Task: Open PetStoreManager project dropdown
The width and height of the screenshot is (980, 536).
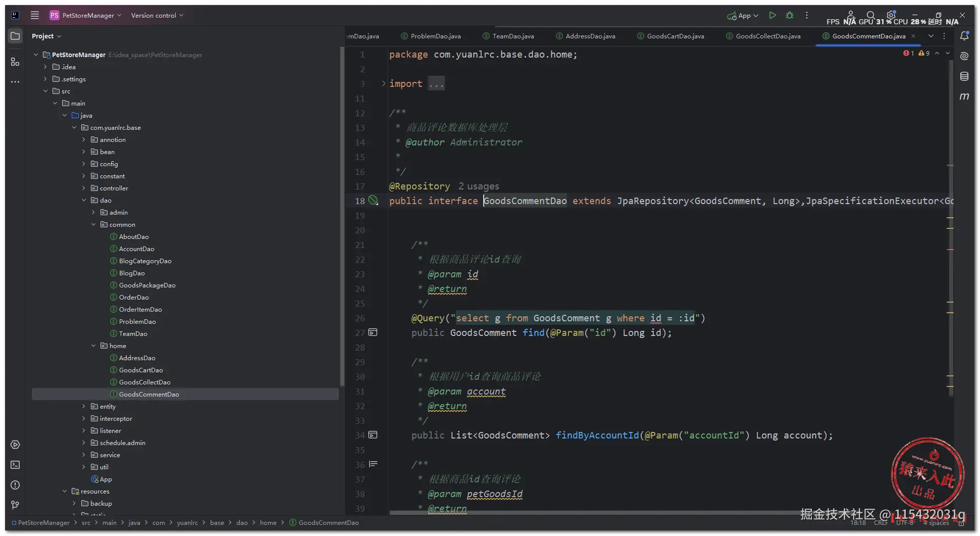Action: (x=86, y=15)
